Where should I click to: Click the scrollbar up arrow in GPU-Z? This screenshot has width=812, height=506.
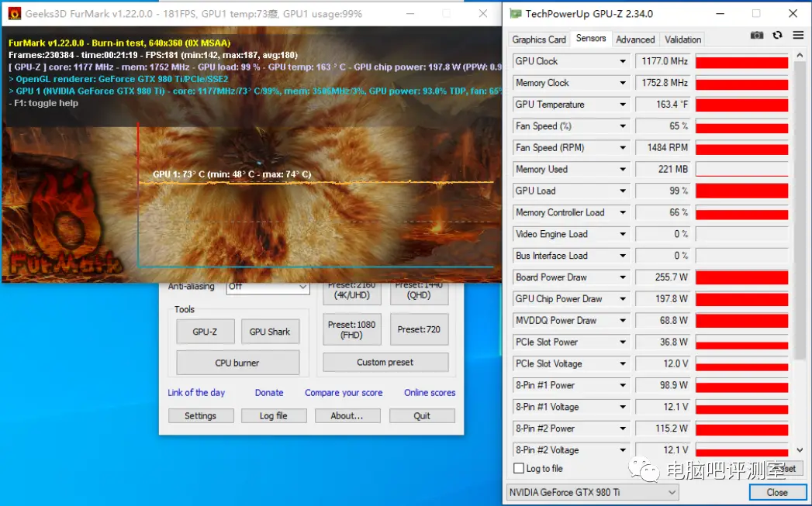800,55
